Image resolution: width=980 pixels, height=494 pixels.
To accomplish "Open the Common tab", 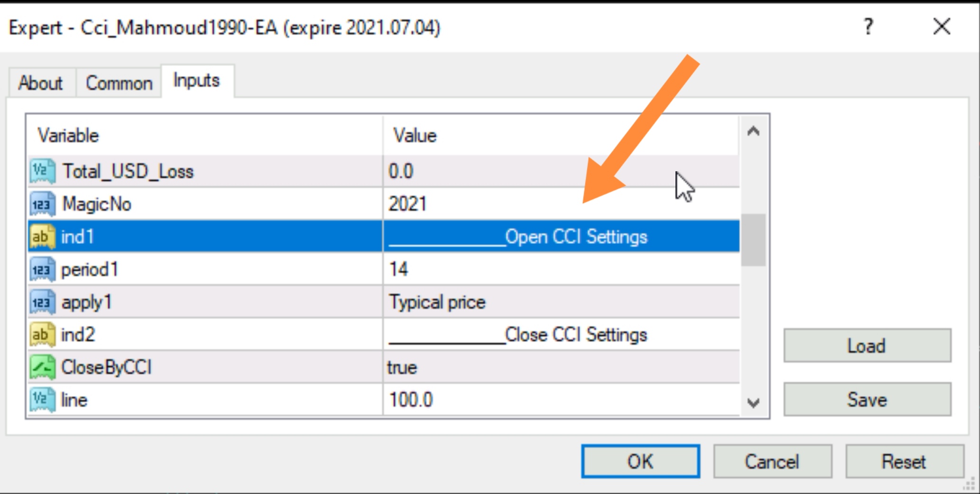I will point(119,83).
